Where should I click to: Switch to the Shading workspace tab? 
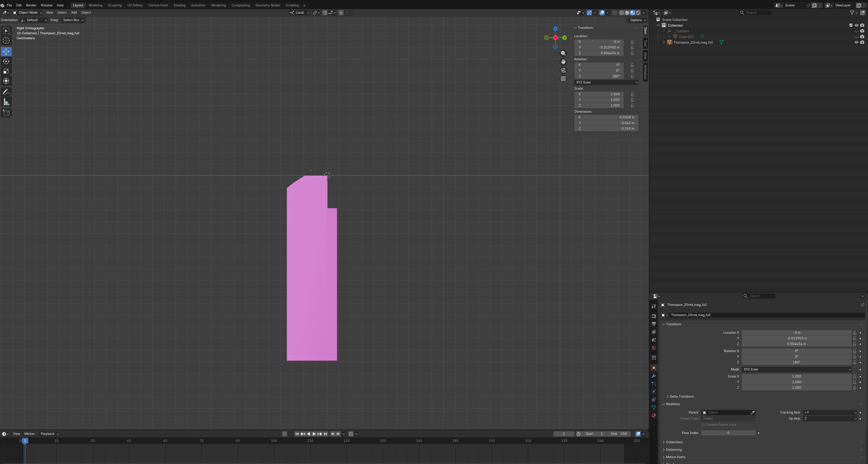tap(179, 5)
